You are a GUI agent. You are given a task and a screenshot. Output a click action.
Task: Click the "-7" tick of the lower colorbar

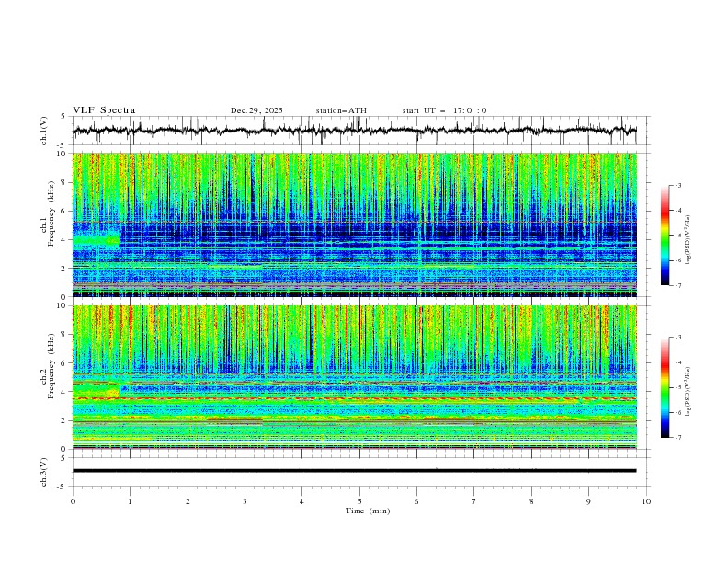coord(677,438)
